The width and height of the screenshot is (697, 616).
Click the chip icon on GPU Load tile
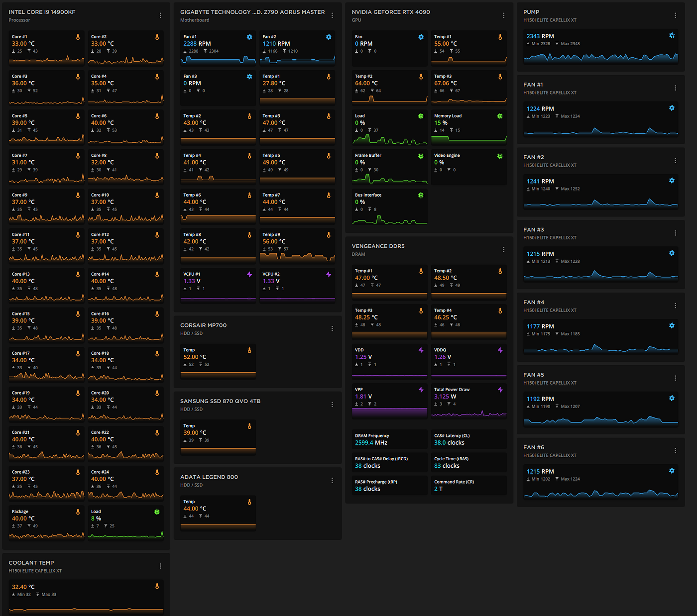(421, 116)
